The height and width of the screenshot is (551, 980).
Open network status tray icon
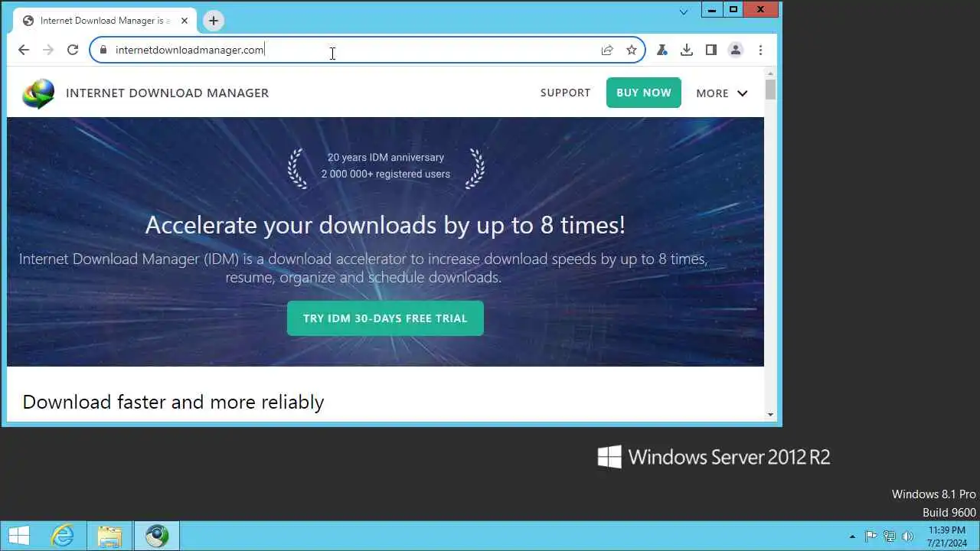[x=890, y=536]
